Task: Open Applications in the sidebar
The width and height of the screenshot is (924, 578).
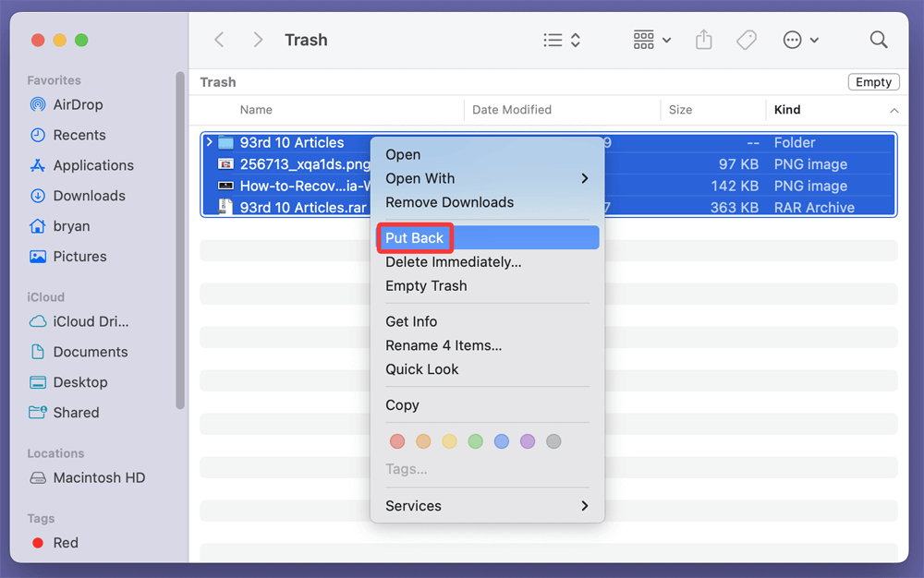Action: pyautogui.click(x=92, y=165)
